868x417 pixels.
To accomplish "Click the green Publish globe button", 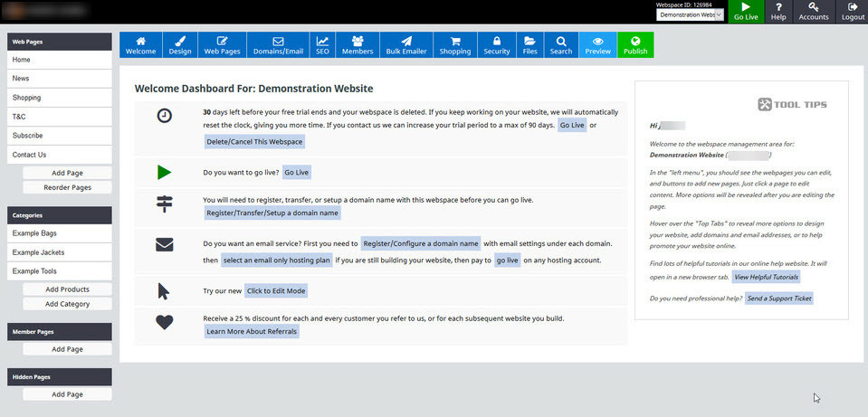I will click(635, 45).
